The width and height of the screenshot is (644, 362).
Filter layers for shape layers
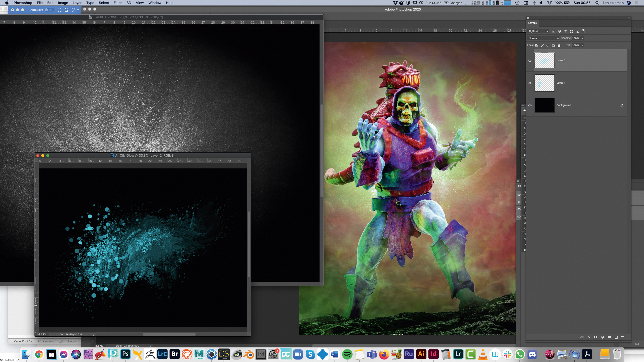click(572, 31)
